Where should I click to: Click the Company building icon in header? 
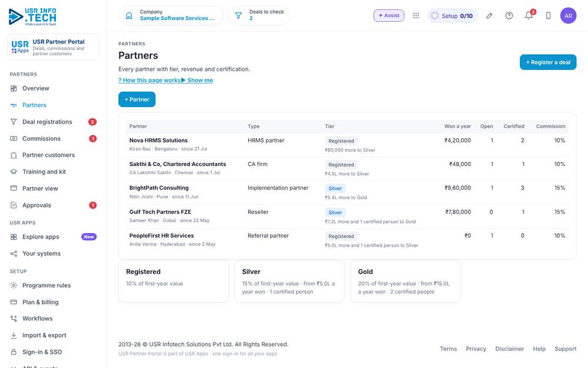(x=129, y=16)
